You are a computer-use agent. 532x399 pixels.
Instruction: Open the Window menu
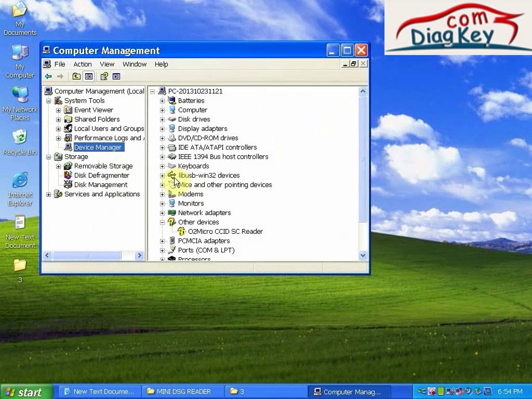(x=134, y=64)
